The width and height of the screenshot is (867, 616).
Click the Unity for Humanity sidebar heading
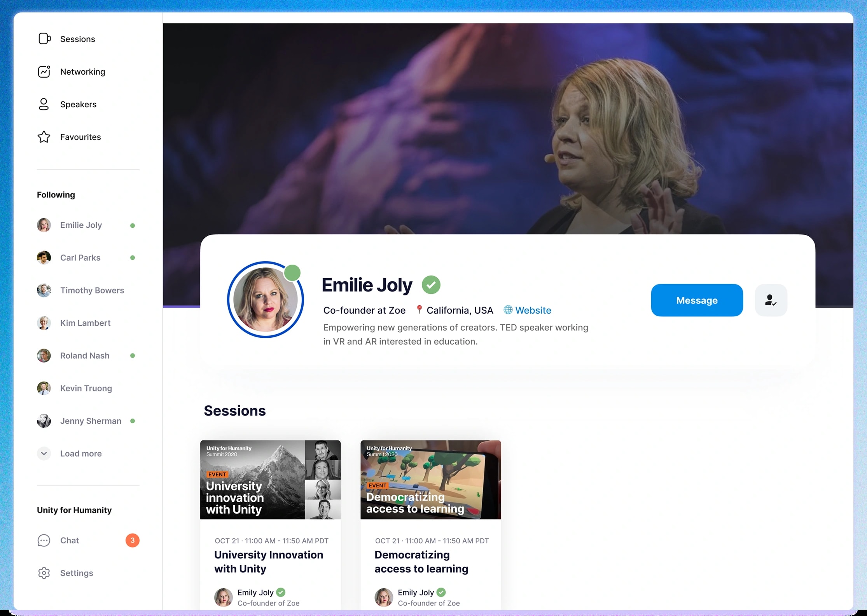[74, 510]
